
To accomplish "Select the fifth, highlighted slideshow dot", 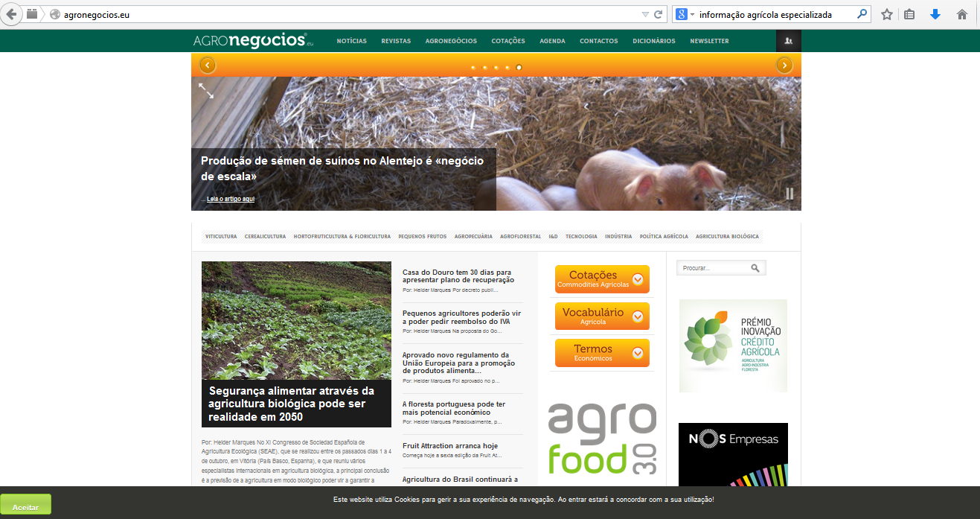I will [519, 68].
